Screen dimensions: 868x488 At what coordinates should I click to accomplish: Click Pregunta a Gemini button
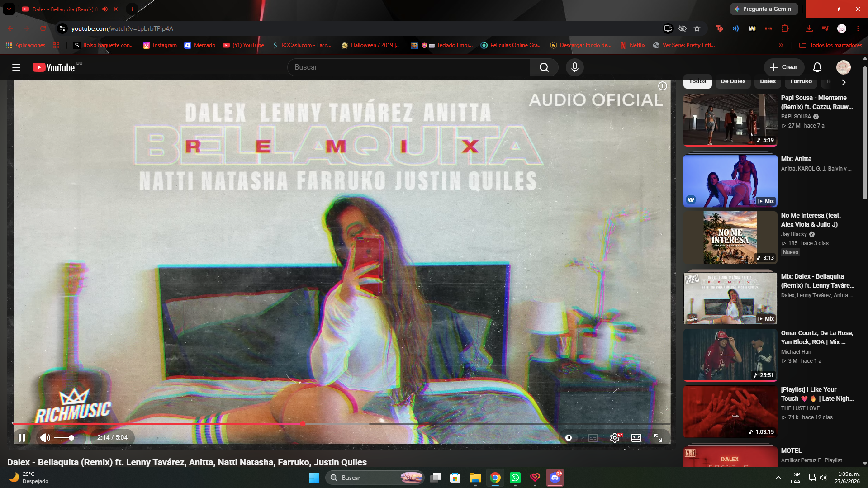[764, 9]
